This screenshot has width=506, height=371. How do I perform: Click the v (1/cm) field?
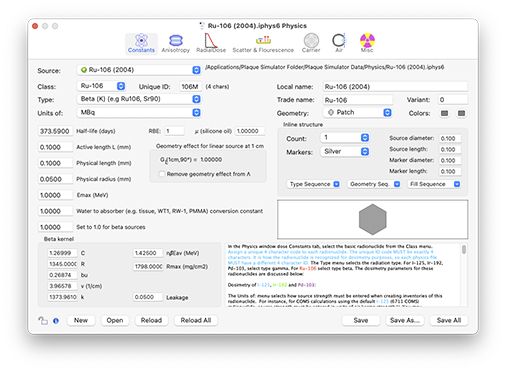(x=62, y=286)
